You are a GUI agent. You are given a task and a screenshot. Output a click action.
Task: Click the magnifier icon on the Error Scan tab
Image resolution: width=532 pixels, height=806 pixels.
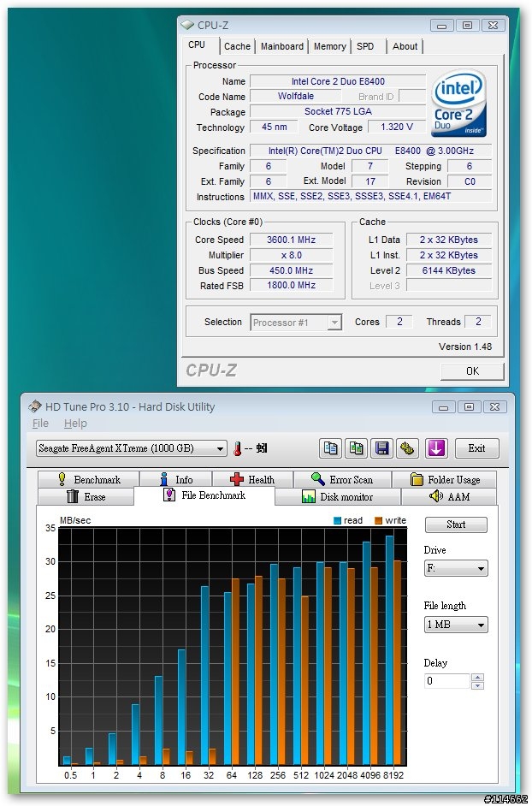pyautogui.click(x=317, y=479)
